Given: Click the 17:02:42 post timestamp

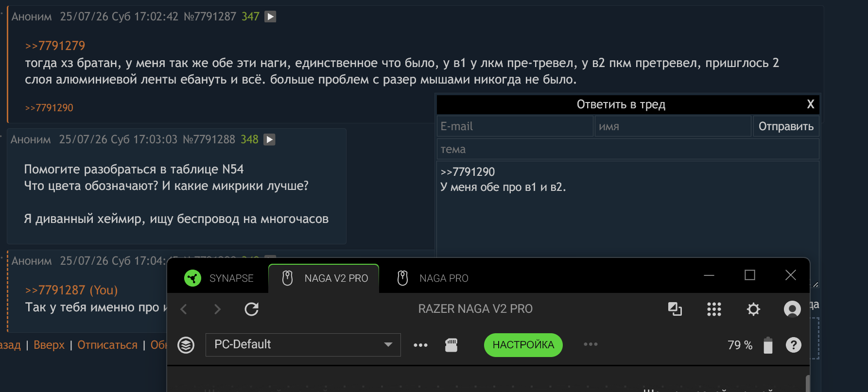Looking at the screenshot, I should [156, 17].
